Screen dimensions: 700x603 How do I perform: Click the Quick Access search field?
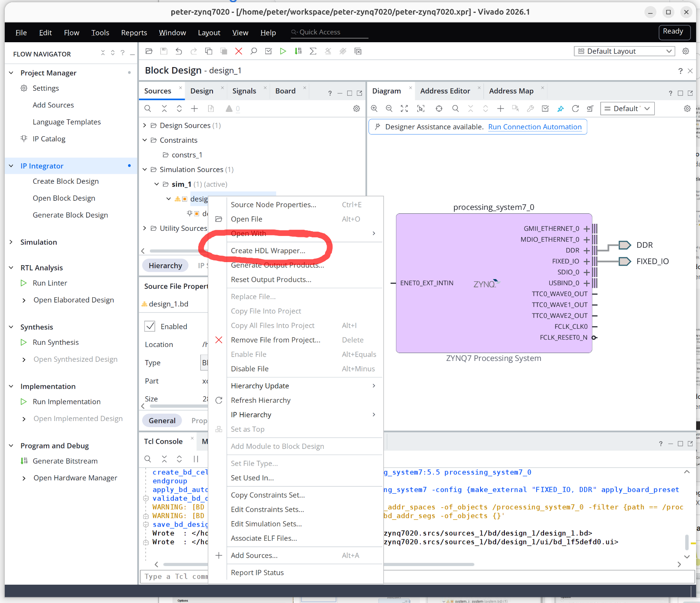329,32
